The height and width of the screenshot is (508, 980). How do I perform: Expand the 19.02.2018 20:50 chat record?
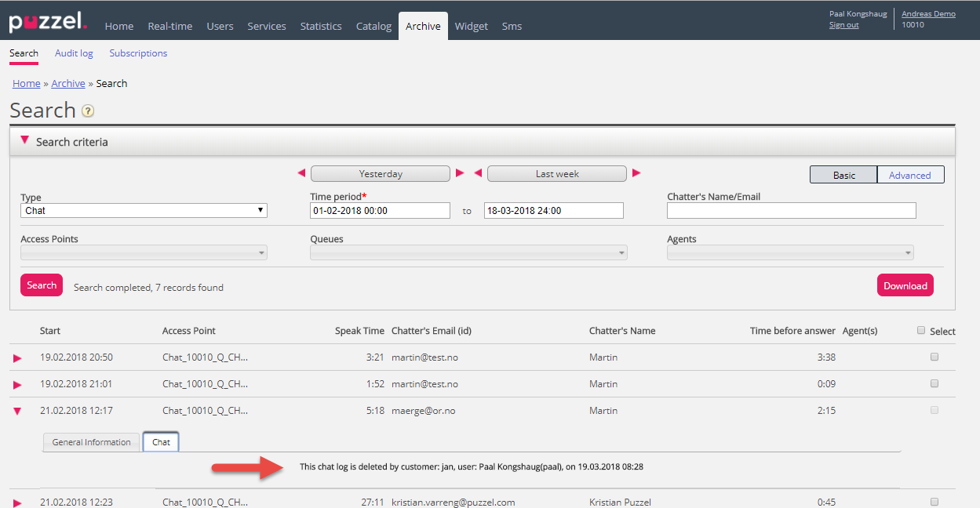pyautogui.click(x=17, y=358)
